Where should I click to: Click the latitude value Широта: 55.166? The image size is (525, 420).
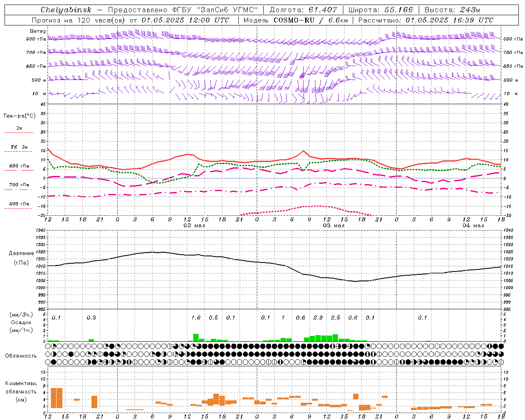[x=381, y=10]
